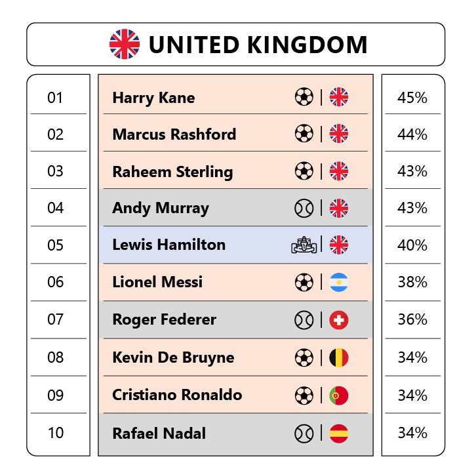Viewport: 476px width, 465px height.
Task: Click rank number 06
Action: click(x=56, y=282)
